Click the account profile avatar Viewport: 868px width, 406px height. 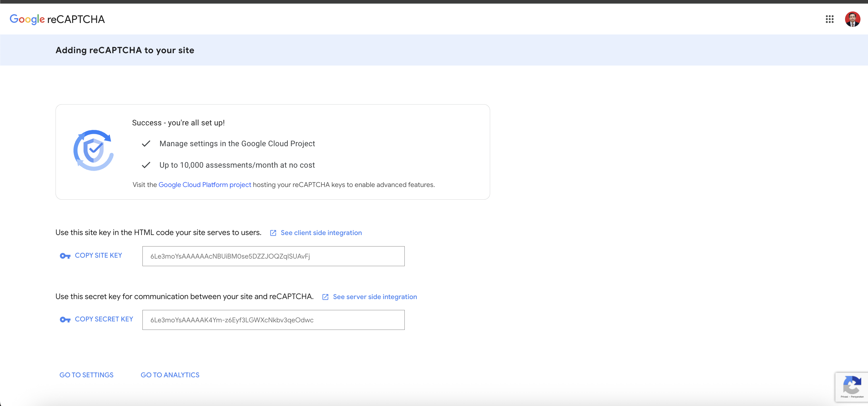pos(852,19)
